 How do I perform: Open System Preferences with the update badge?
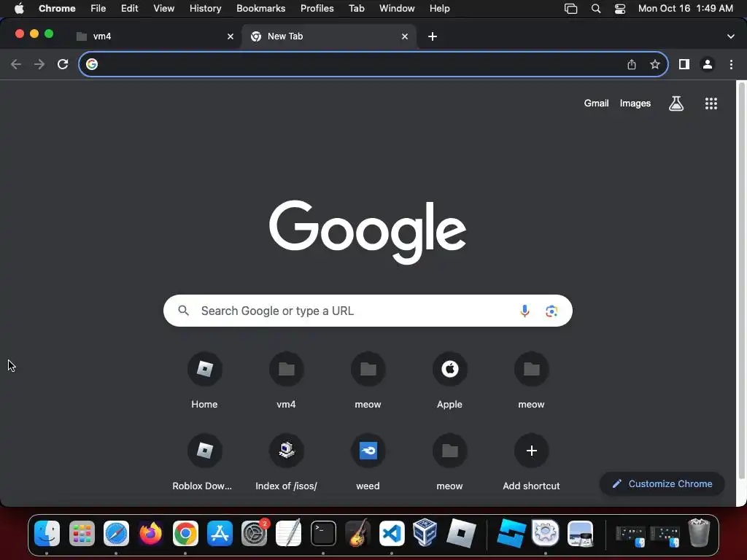(255, 533)
